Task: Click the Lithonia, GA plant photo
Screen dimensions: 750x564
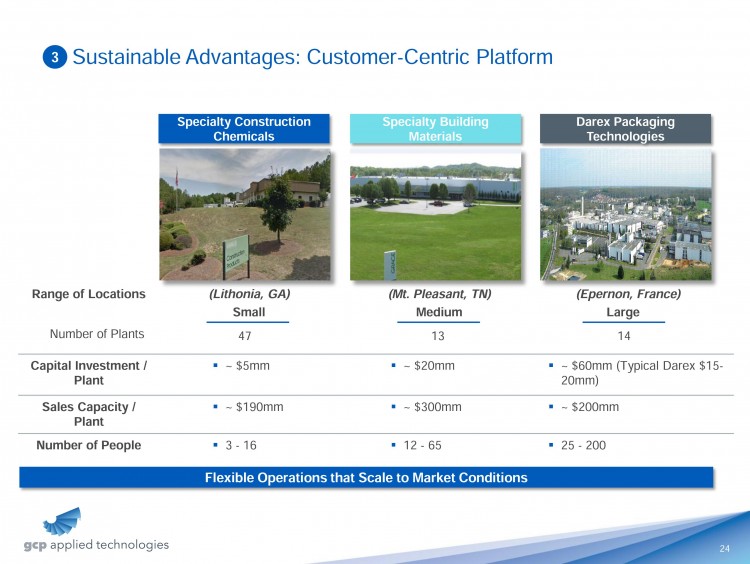Action: coord(244,215)
